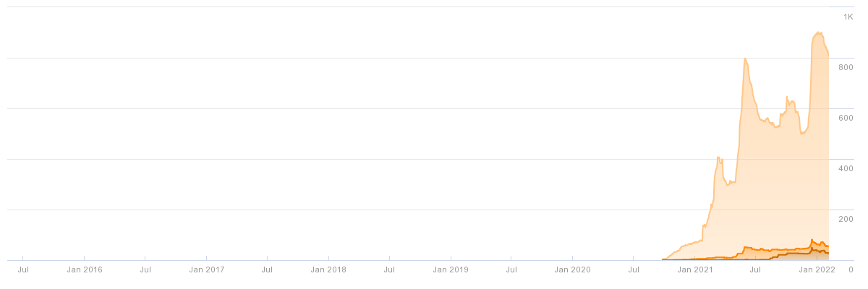Select the 800 y-axis label
Image resolution: width=868 pixels, height=289 pixels.
[846, 67]
